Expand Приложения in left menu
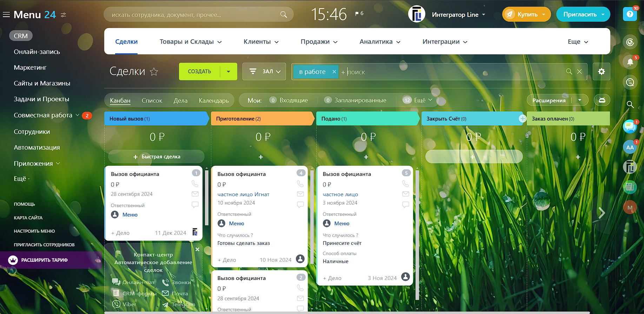The image size is (644, 314). [x=58, y=163]
